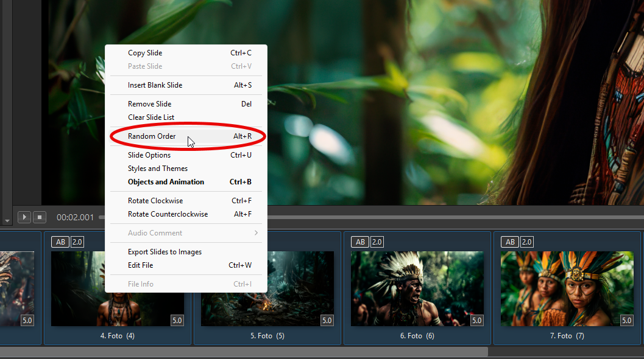The width and height of the screenshot is (644, 359).
Task: Seek on the preview timeline bar
Action: coord(456,217)
